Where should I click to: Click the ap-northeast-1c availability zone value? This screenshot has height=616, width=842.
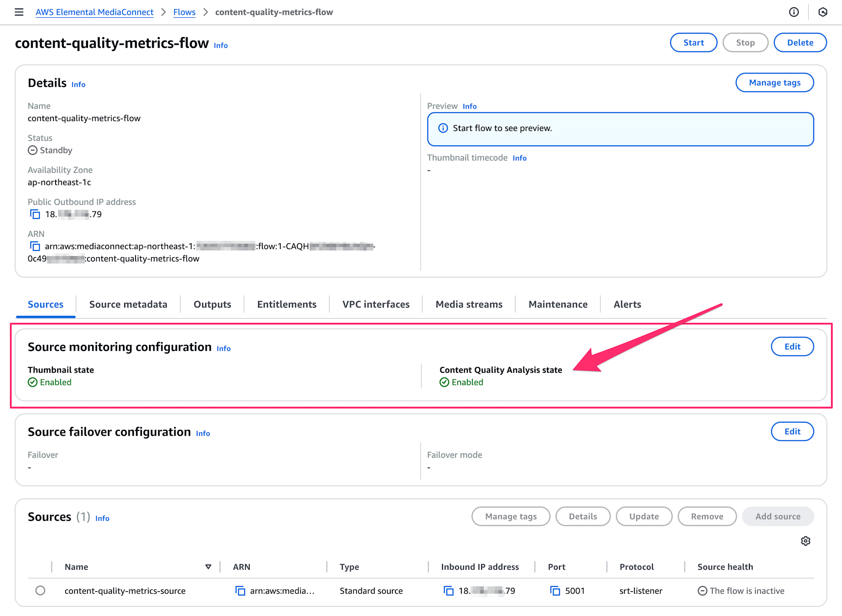[59, 182]
